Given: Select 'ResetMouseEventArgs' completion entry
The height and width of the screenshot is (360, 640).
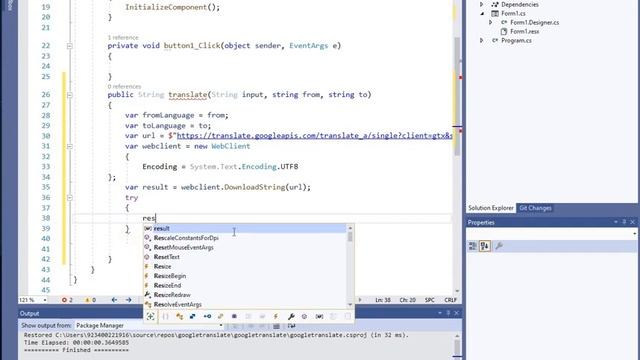Looking at the screenshot, I should (244, 247).
